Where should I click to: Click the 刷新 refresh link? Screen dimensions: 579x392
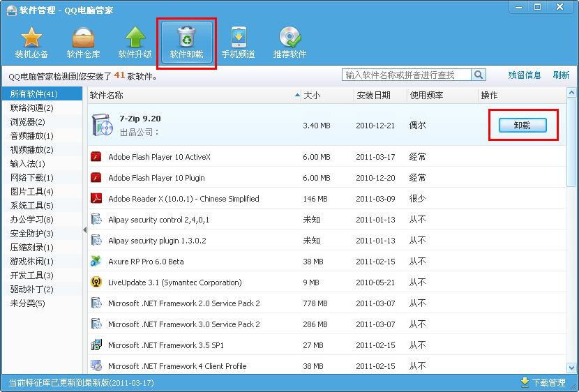click(x=561, y=75)
